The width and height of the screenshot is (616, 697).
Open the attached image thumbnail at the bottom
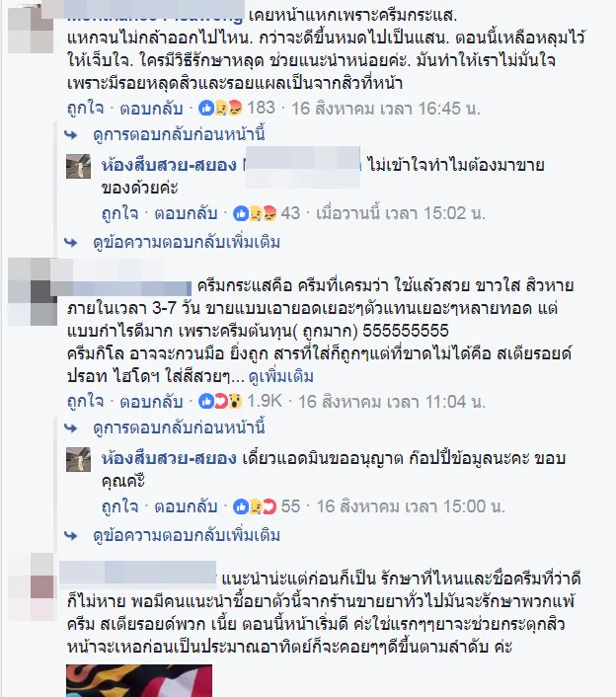coord(139,680)
